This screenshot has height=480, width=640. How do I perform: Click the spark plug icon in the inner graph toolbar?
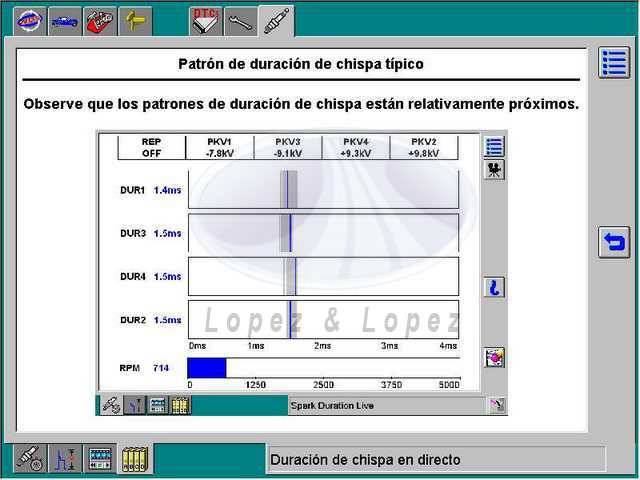pyautogui.click(x=111, y=405)
